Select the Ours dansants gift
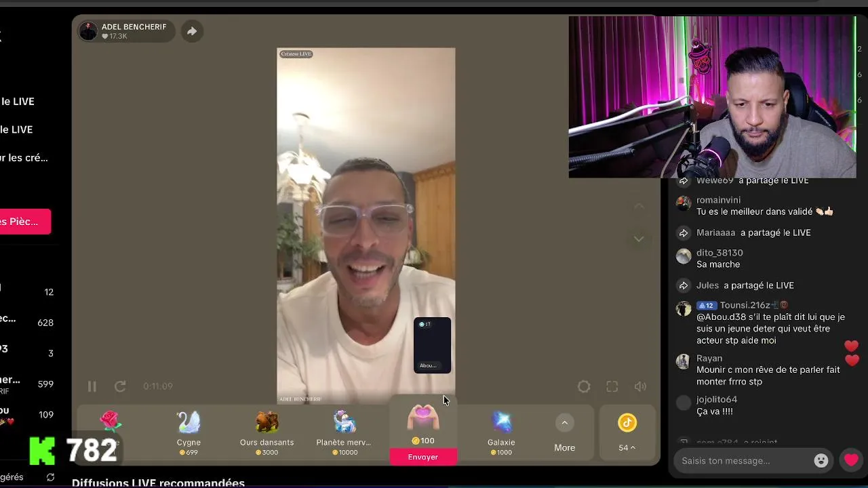The image size is (868, 488). 267,432
